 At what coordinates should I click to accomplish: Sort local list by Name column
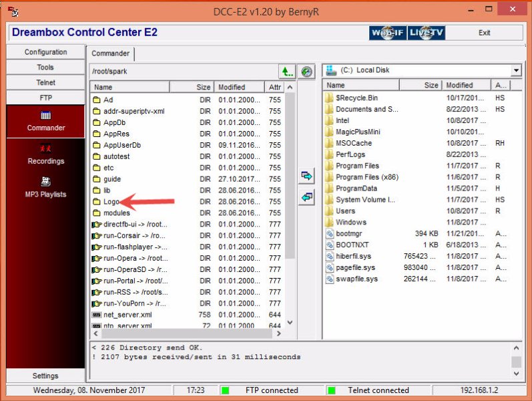[361, 86]
